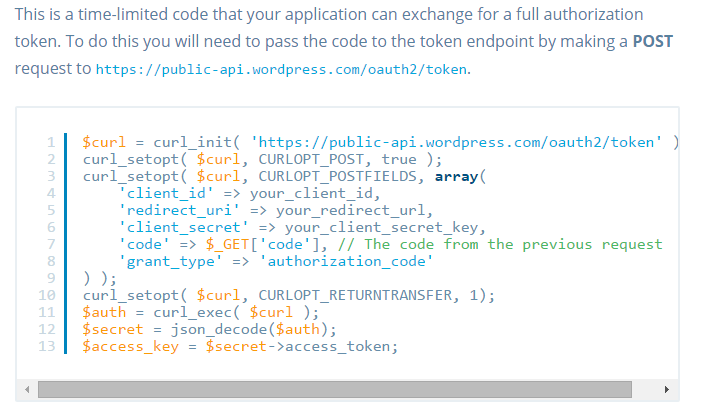
Task: Click the json_decode($auth) line
Action: point(209,329)
